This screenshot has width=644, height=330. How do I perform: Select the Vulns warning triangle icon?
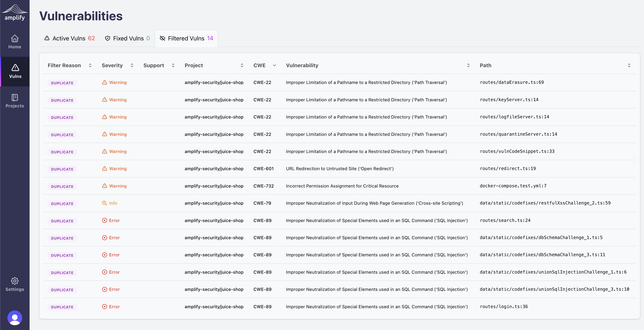(x=15, y=68)
